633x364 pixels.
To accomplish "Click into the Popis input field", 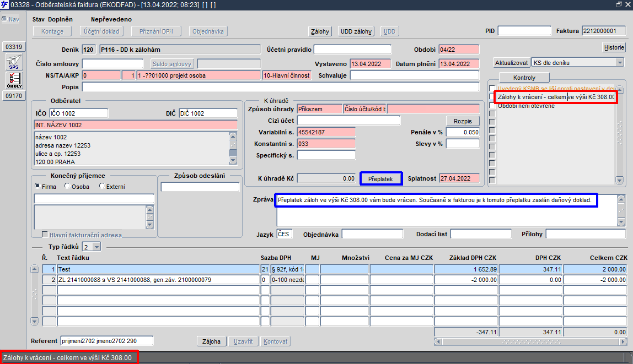I will [280, 87].
